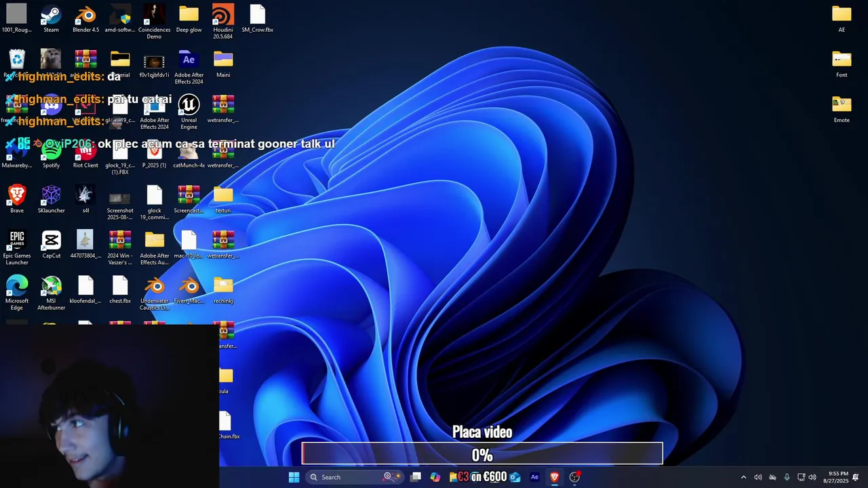
Task: Select the Emote folder
Action: 842,109
